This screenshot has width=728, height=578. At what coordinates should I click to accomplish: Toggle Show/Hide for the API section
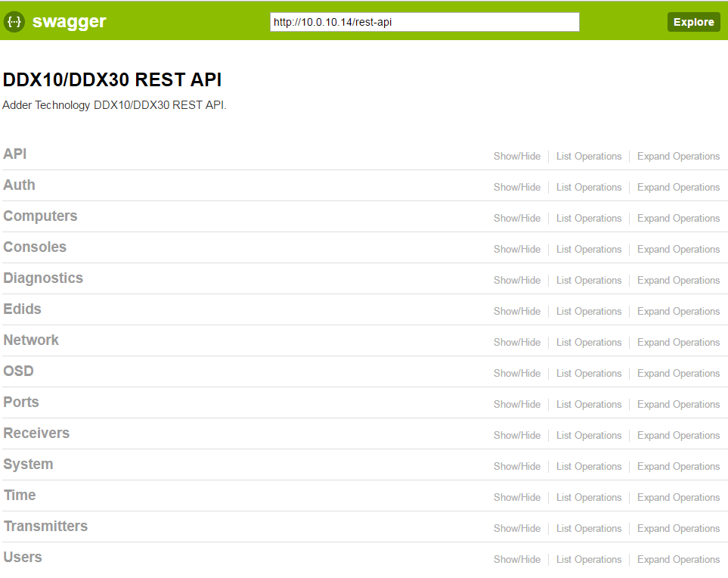coord(516,157)
